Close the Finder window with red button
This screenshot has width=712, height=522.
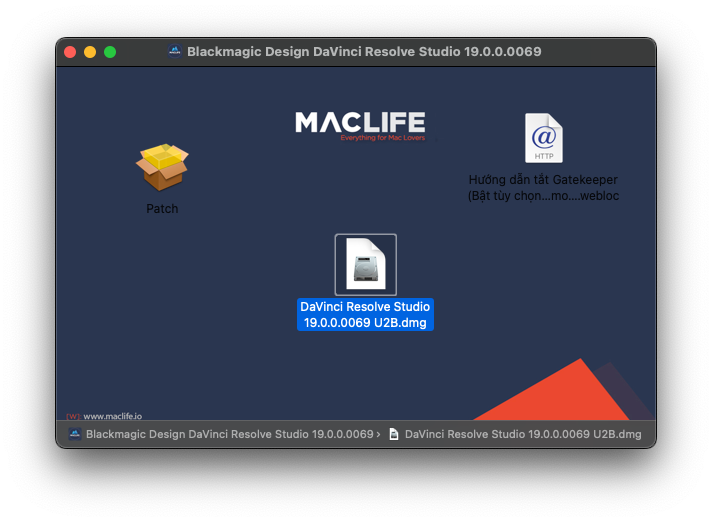[70, 52]
